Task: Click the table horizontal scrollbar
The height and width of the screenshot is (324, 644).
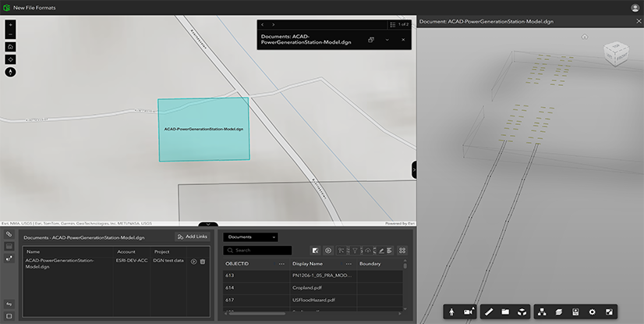Action: pyautogui.click(x=257, y=314)
